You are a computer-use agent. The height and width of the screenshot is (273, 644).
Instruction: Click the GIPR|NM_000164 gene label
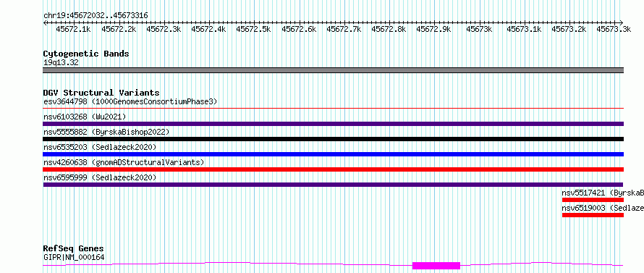tap(74, 257)
